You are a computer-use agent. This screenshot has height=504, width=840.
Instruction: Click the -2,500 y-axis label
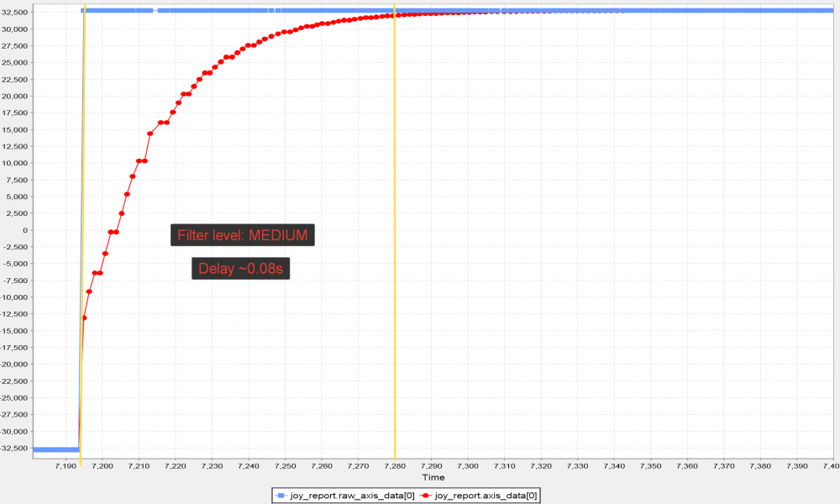[x=15, y=247]
